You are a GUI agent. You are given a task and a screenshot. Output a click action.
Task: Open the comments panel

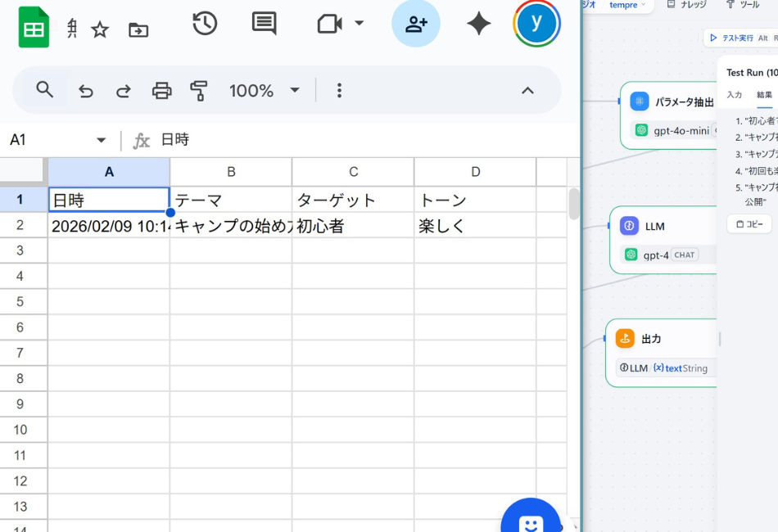[264, 24]
